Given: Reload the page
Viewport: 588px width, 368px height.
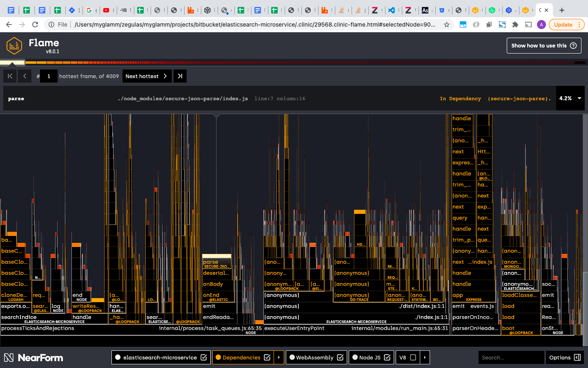Looking at the screenshot, I should tap(35, 25).
